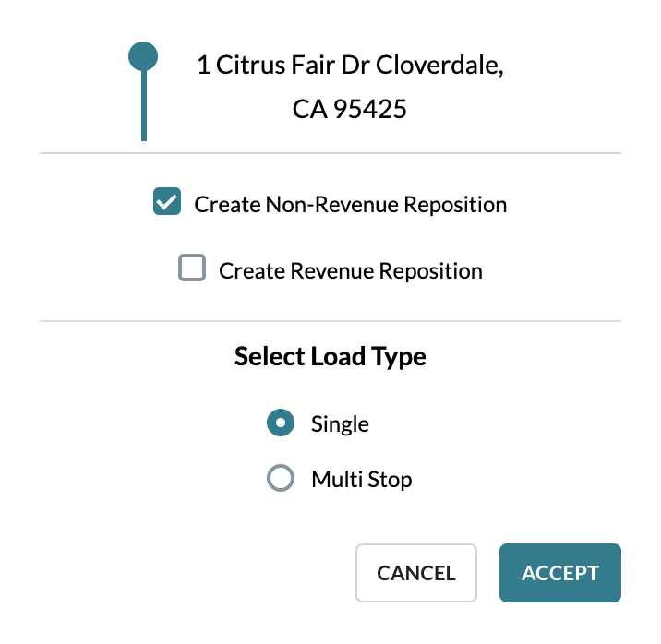Click the "Create Non-Revenue Reposition" label text
Image resolution: width=661 pixels, height=644 pixels.
coord(350,205)
